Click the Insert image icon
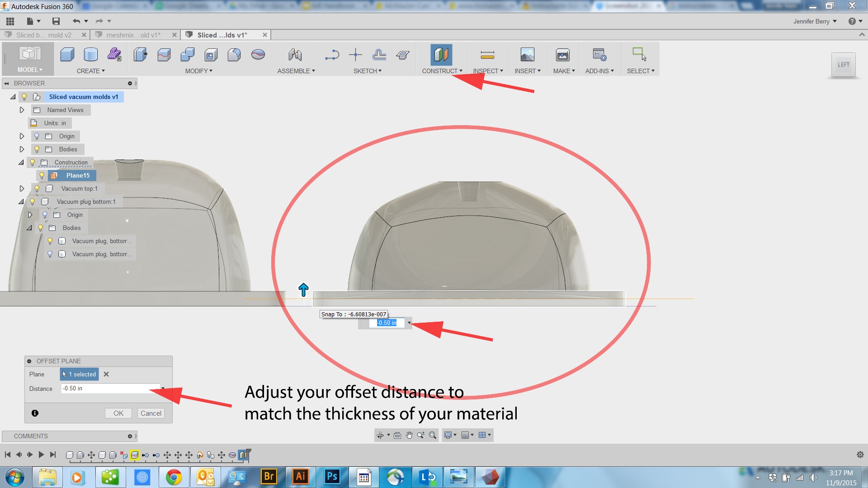Image resolution: width=868 pixels, height=488 pixels. (527, 55)
